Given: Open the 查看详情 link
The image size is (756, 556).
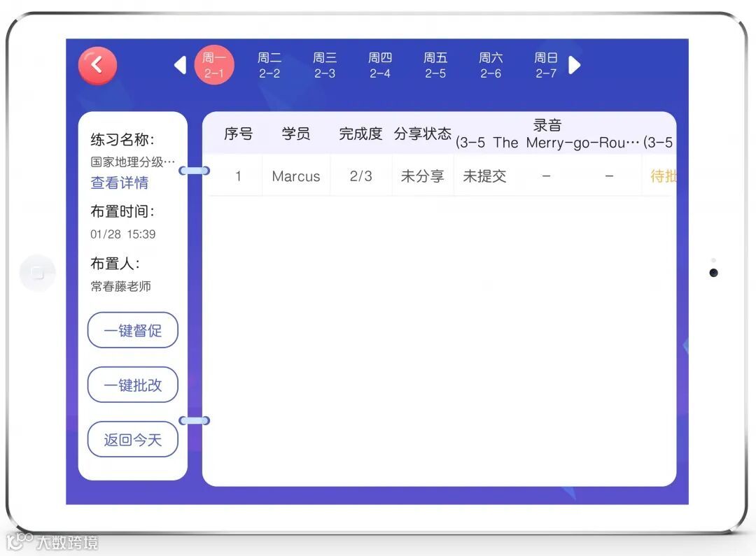Looking at the screenshot, I should (119, 183).
